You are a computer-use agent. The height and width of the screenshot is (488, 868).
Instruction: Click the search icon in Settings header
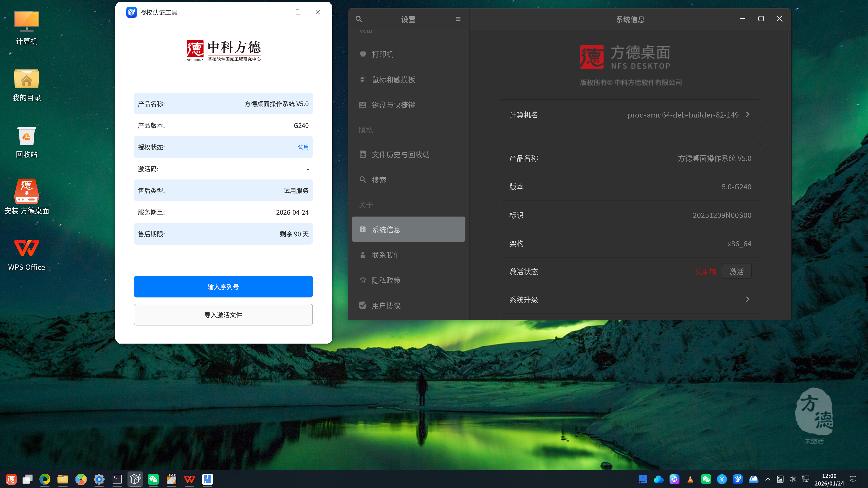(x=359, y=19)
